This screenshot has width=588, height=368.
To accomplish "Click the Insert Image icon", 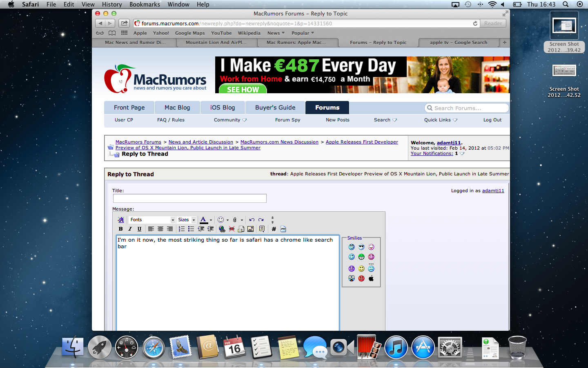I will pyautogui.click(x=250, y=229).
